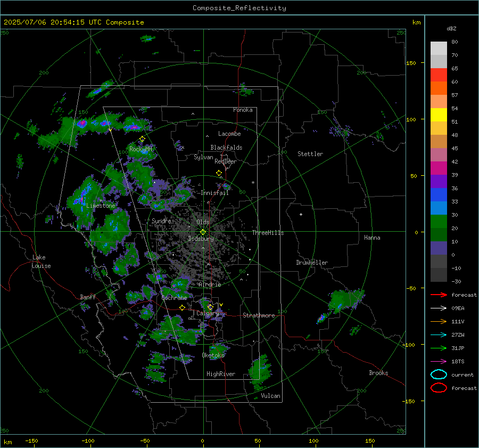
Task: Click the 65 dBZ red color swatch
Action: 439,75
